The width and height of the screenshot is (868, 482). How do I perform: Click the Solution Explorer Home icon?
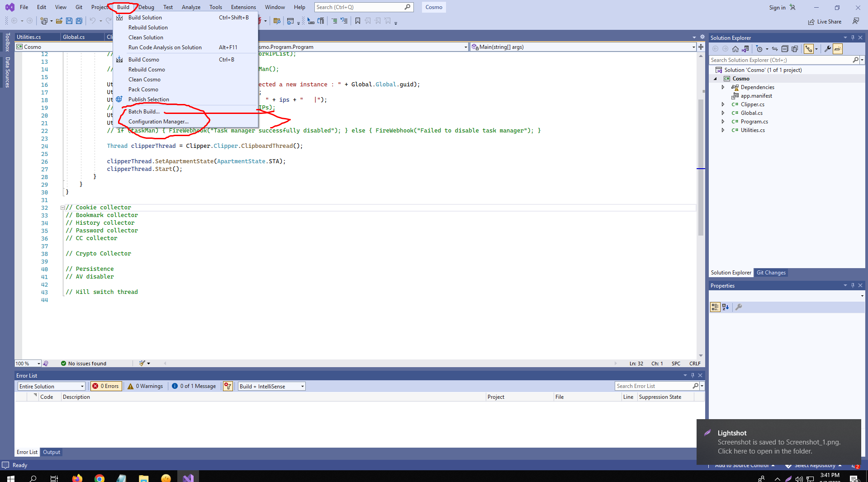point(735,49)
